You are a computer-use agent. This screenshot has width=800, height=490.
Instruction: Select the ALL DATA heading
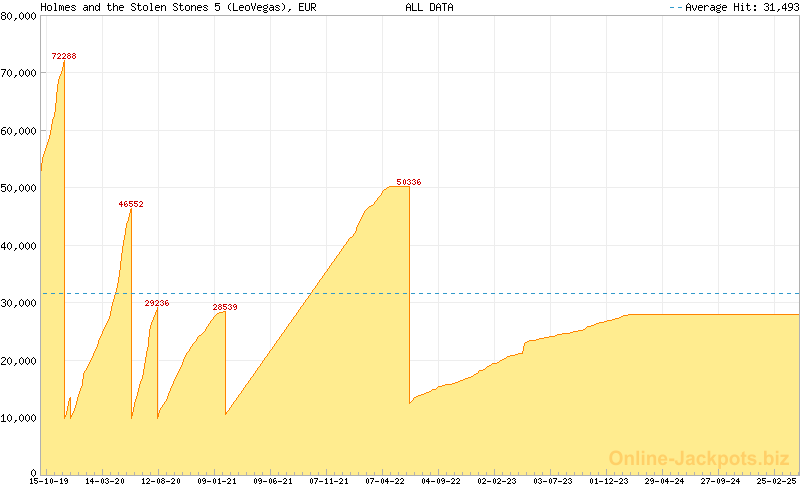(x=429, y=7)
